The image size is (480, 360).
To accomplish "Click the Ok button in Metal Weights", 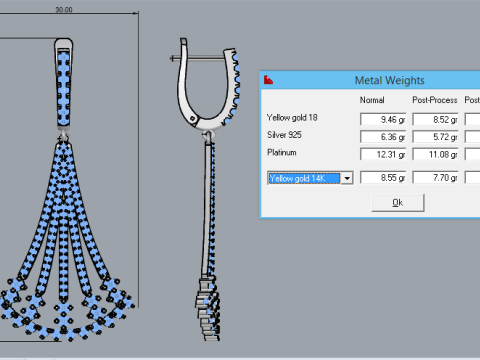I will [398, 203].
